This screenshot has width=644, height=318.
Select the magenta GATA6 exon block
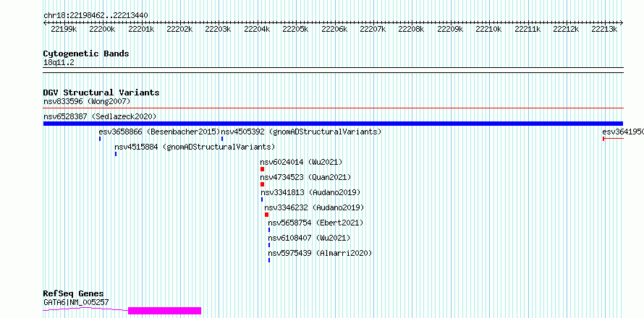[x=165, y=311]
